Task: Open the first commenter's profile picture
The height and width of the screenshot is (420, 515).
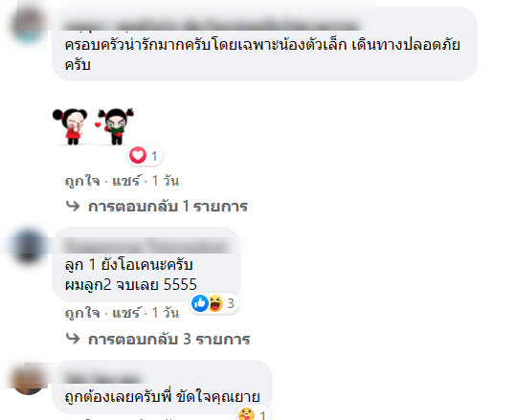Action: [28, 26]
